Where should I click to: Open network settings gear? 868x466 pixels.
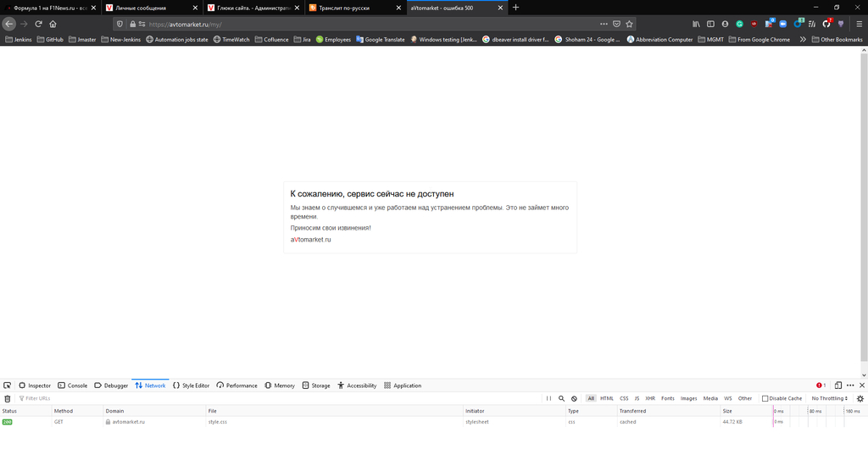point(860,398)
